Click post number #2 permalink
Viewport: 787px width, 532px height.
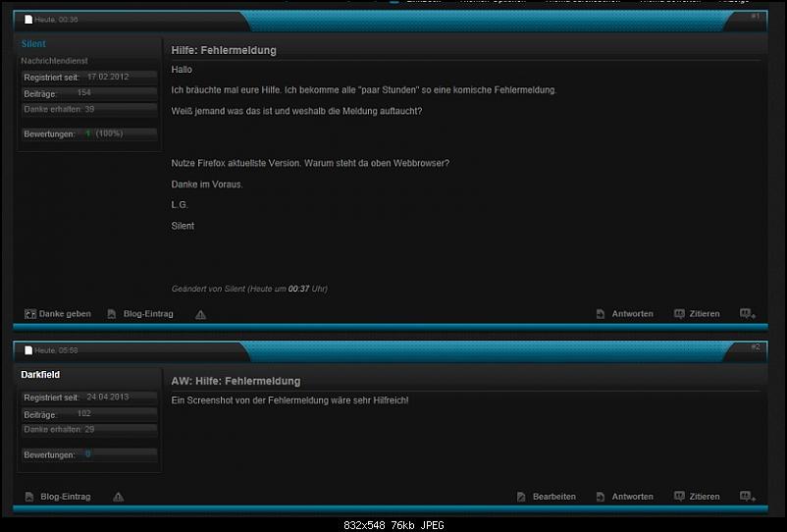[x=755, y=346]
